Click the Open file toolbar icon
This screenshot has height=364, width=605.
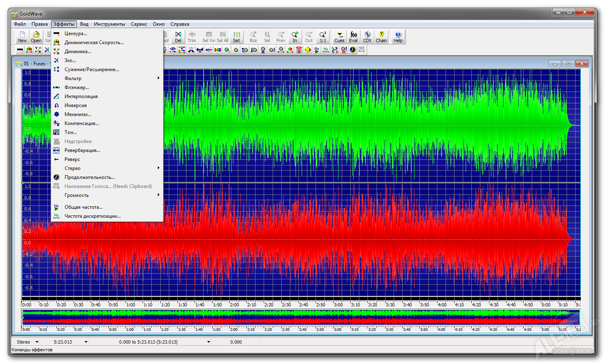point(36,36)
